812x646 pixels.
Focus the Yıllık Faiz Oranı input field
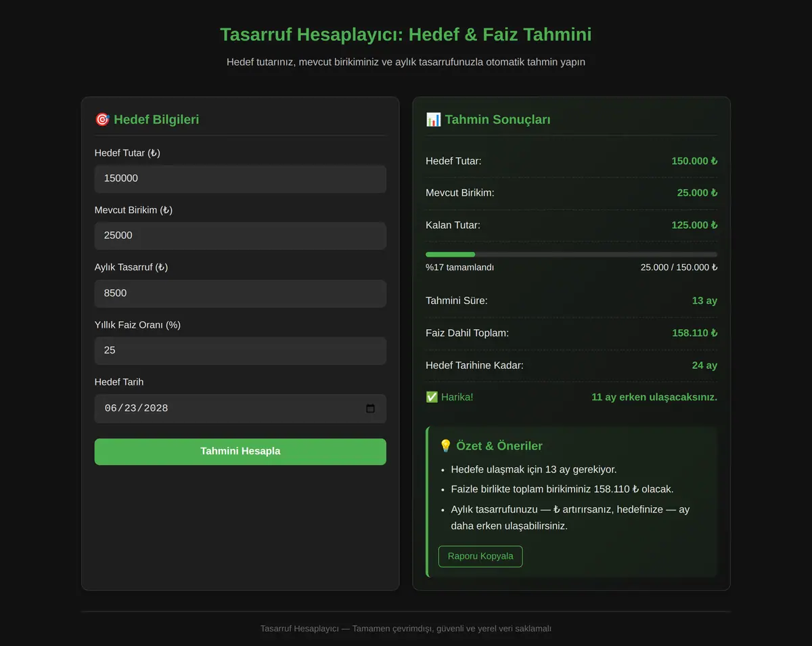[240, 351]
